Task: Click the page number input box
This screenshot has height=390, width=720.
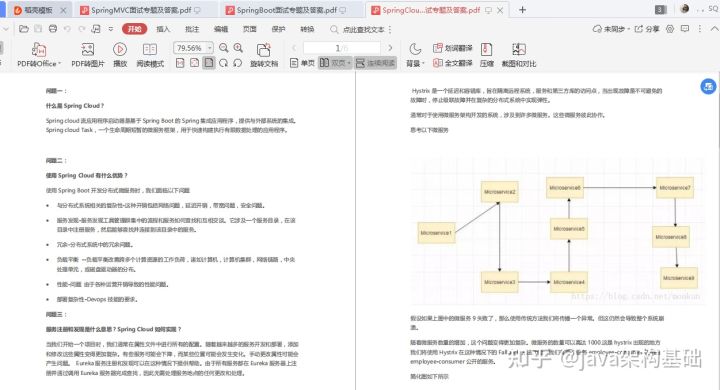Action: (x=342, y=48)
